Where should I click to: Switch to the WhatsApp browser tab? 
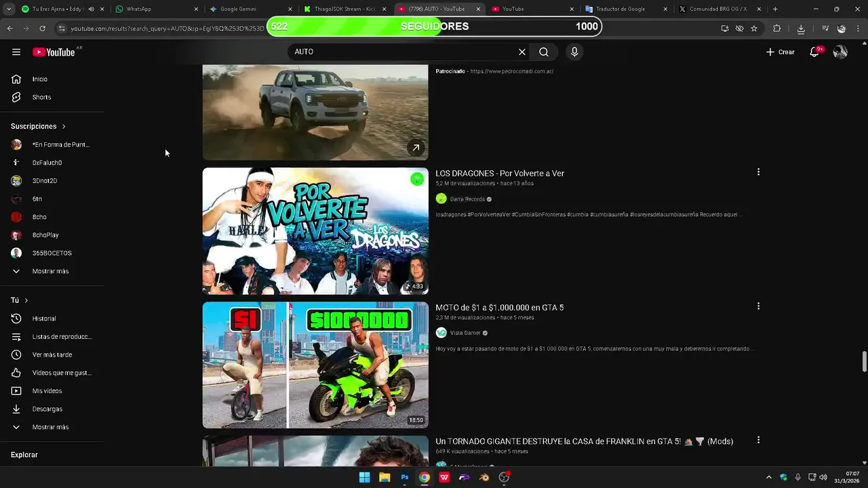click(x=156, y=9)
